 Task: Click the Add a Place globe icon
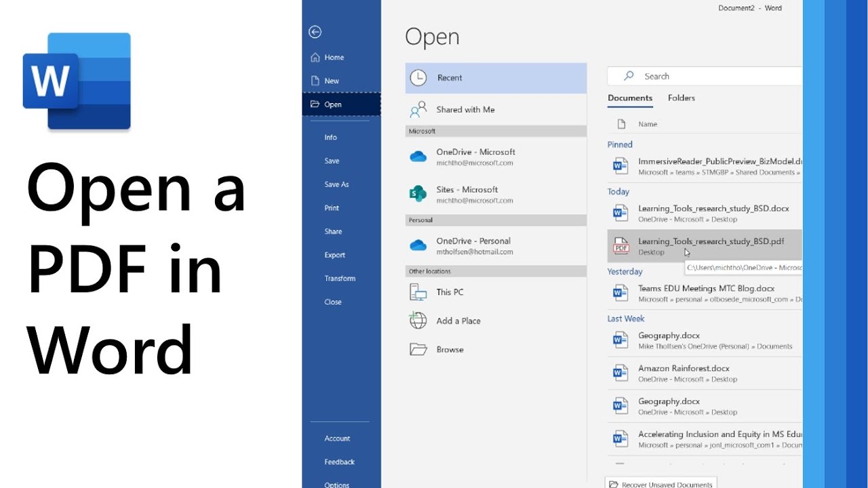click(418, 321)
